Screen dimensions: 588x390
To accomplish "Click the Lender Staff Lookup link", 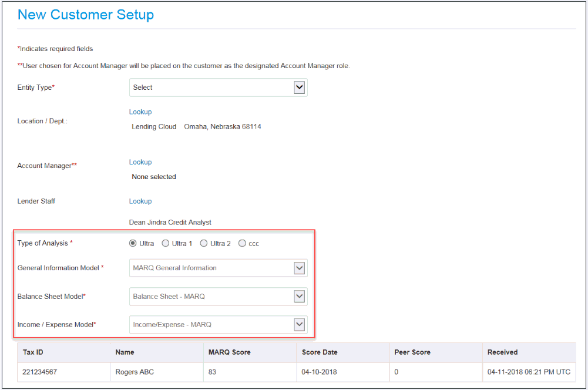I will click(x=140, y=201).
